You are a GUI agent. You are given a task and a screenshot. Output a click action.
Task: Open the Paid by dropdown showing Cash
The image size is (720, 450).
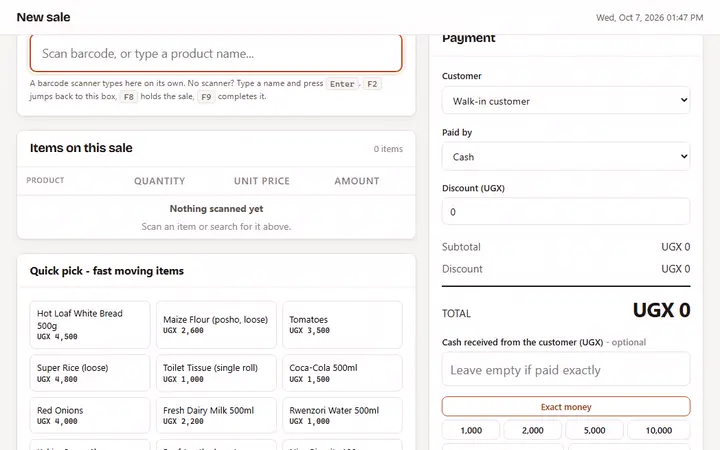tap(566, 157)
